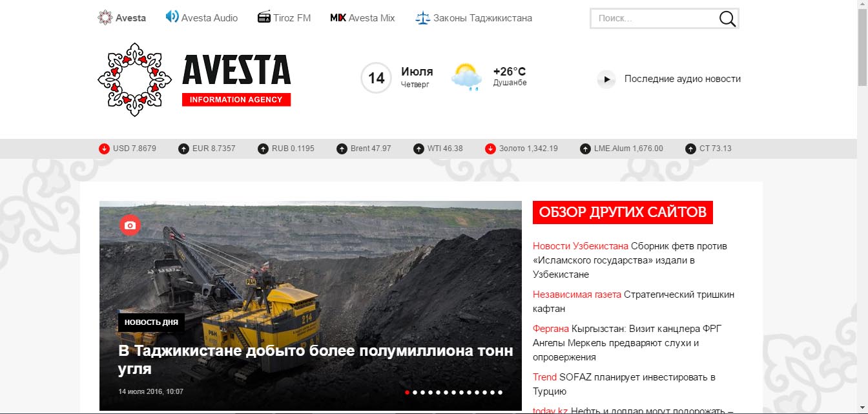The width and height of the screenshot is (868, 414).
Task: Open the Avesta top navigation item
Action: [121, 18]
